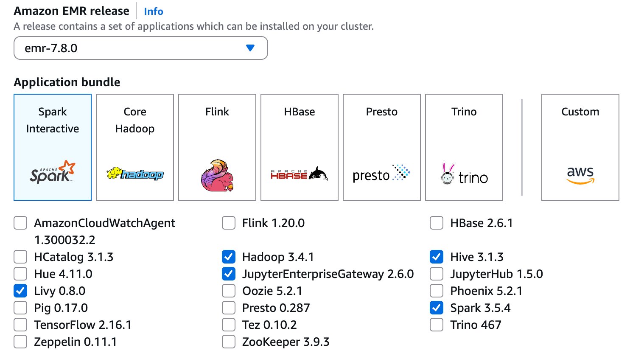Viewport: 644px width, 359px height.
Task: Select the Trino bunny logo
Action: coord(464,175)
